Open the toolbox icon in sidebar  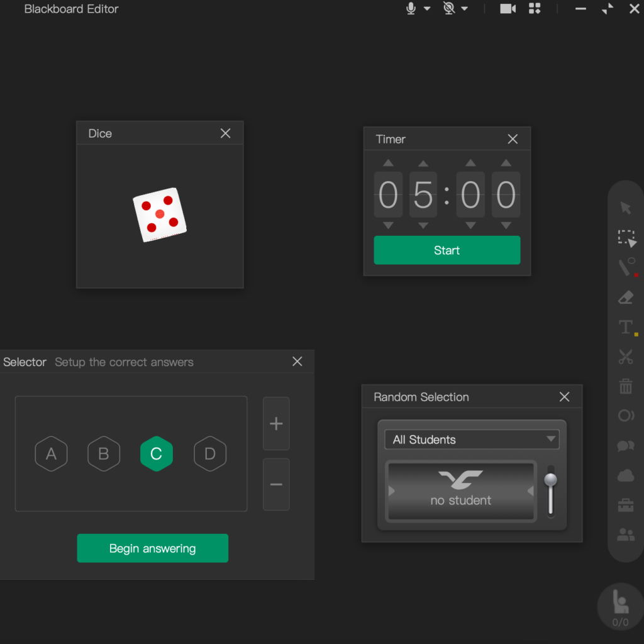coord(626,506)
